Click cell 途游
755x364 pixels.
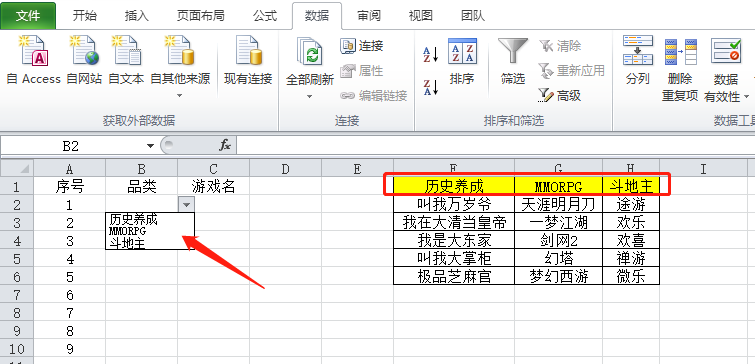click(631, 204)
